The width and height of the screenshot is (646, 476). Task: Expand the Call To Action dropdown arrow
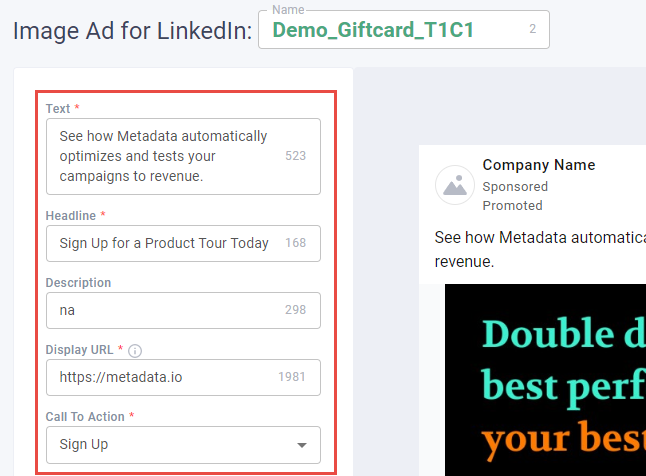[x=302, y=445]
